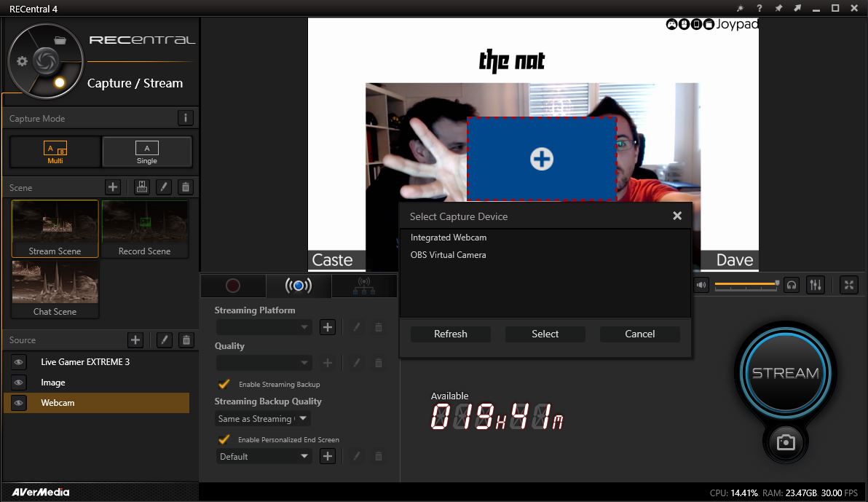Add a streaming platform with plus button

pos(328,327)
